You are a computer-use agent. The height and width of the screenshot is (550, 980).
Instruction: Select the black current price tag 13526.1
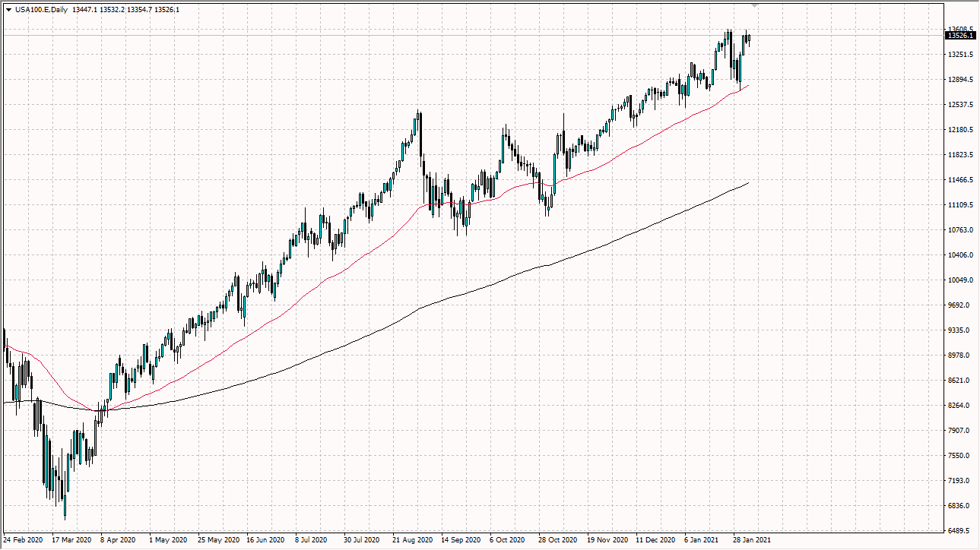tap(959, 35)
